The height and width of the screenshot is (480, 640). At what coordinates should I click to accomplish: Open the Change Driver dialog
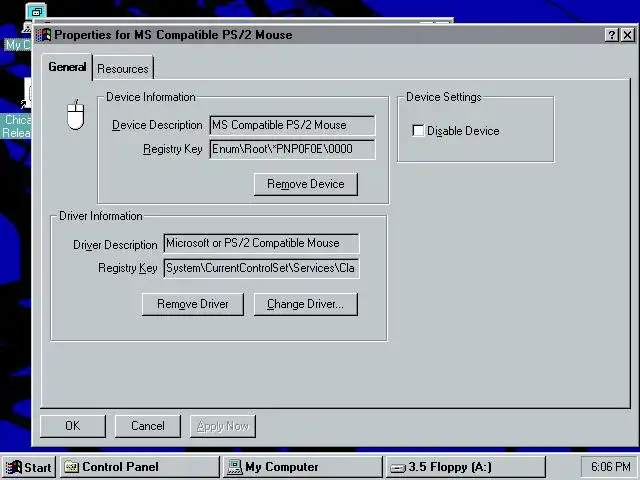(306, 304)
